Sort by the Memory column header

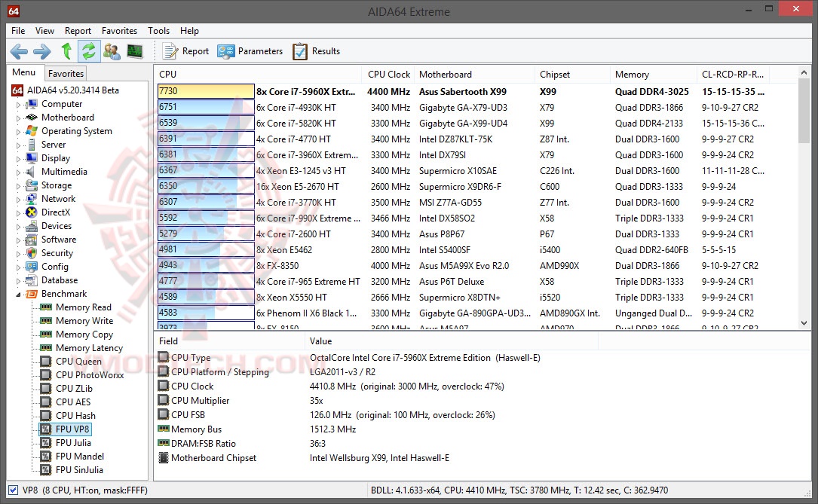click(653, 74)
